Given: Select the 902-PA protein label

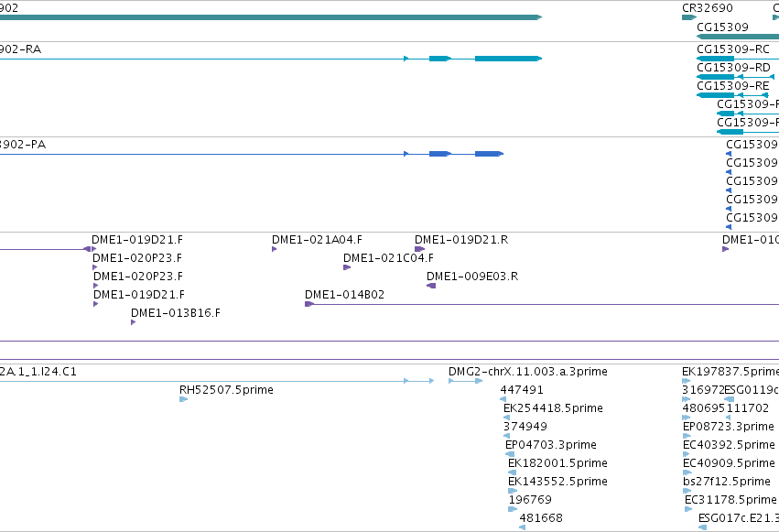Looking at the screenshot, I should 23,145.
